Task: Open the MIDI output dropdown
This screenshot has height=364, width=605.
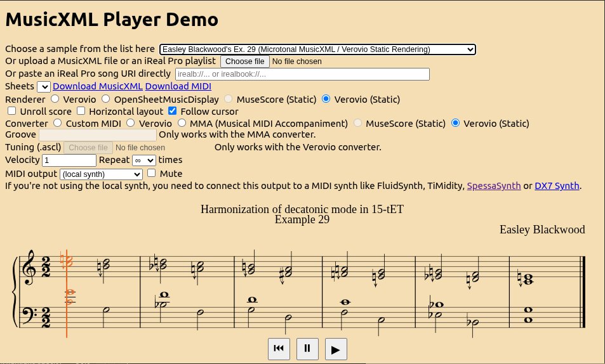Action: tap(101, 174)
